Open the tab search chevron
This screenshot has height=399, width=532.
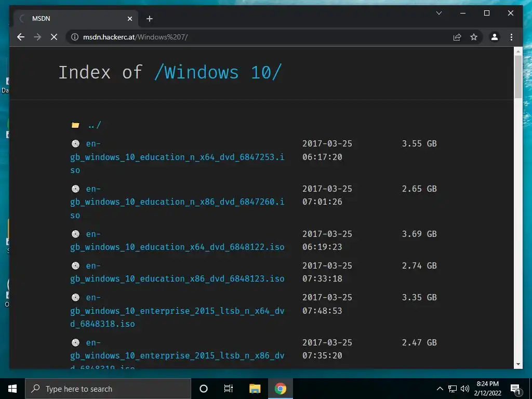[x=438, y=13]
